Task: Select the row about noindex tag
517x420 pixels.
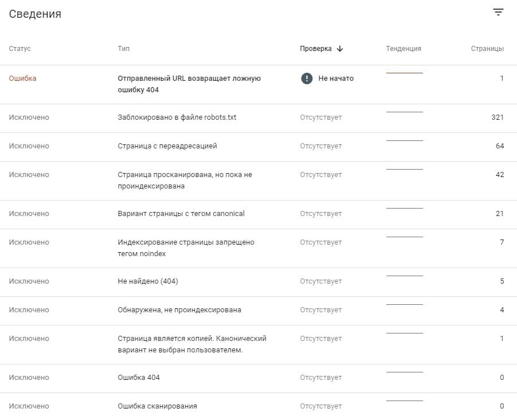Action: (x=258, y=248)
